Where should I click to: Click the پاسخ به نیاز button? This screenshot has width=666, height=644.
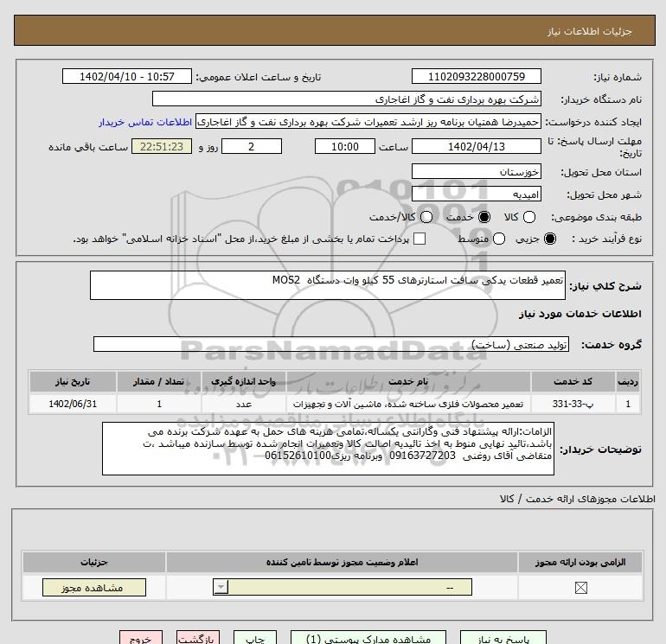click(503, 638)
